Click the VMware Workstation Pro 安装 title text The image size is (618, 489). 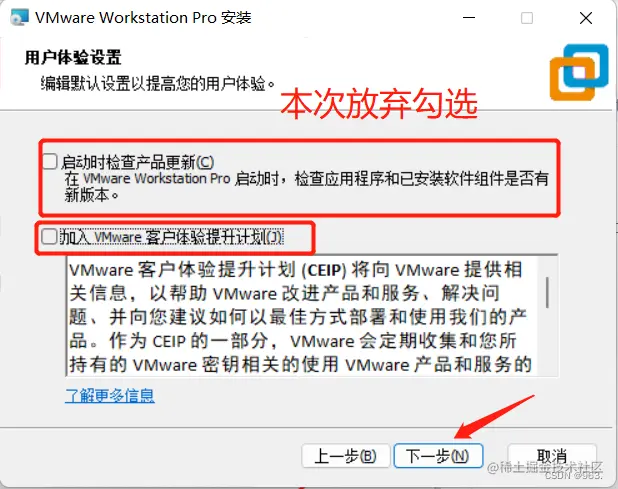click(x=143, y=18)
